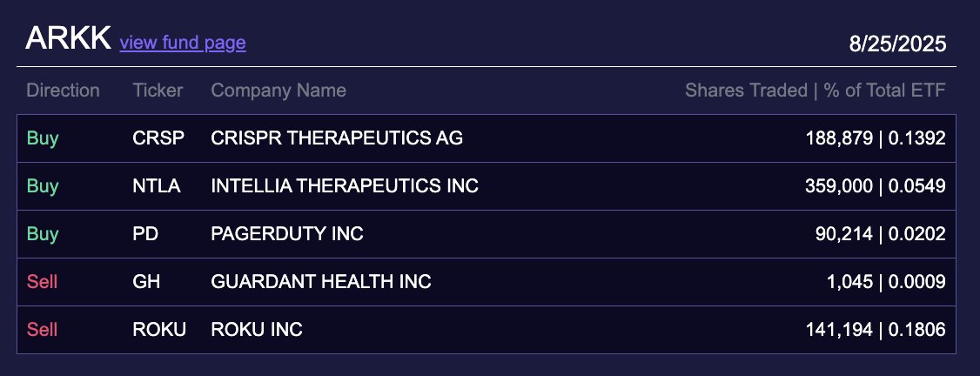The height and width of the screenshot is (376, 980).
Task: Click Shares Traded | % of Total ETF header
Action: pyautogui.click(x=815, y=91)
